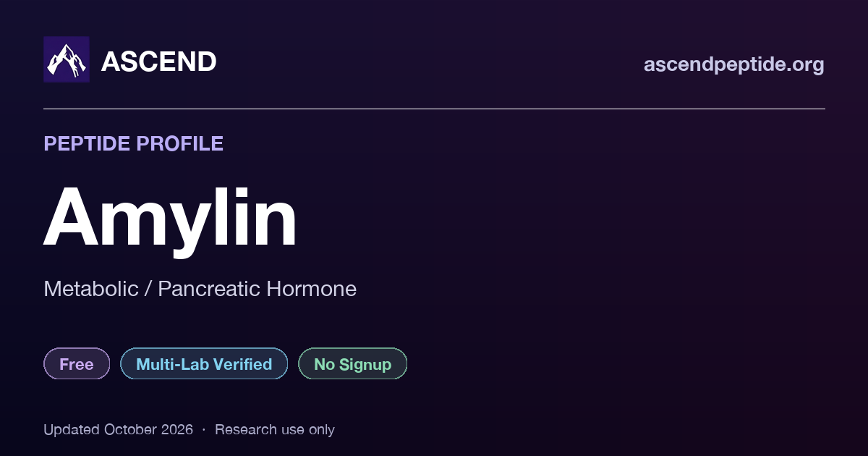The width and height of the screenshot is (868, 456).
Task: Select the word Verified in the blue badge
Action: click(x=239, y=364)
